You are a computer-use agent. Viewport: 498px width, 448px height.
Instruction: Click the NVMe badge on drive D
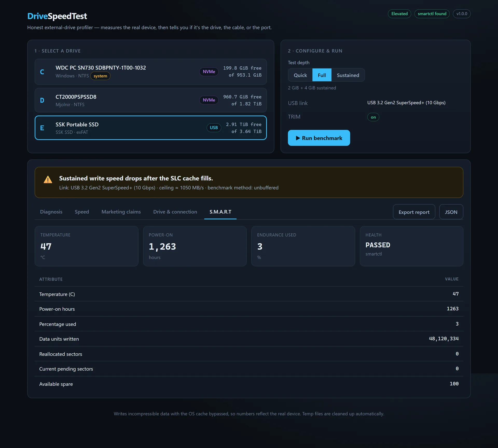pos(209,100)
